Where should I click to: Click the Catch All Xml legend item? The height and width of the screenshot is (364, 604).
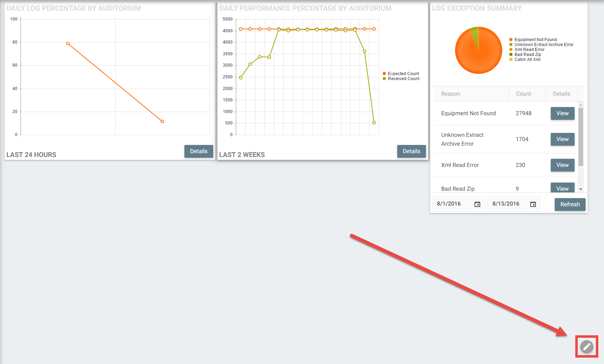pyautogui.click(x=527, y=60)
